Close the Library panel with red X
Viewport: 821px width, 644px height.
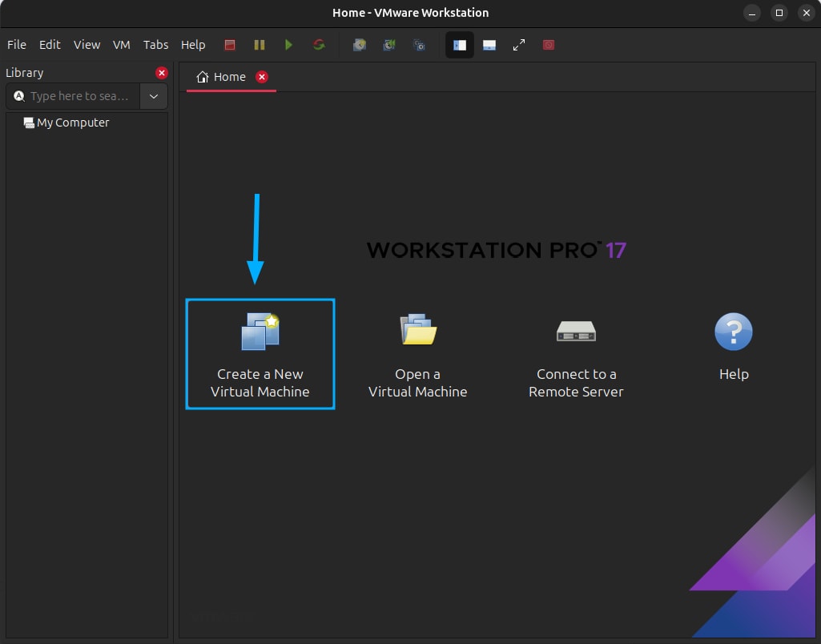point(162,73)
